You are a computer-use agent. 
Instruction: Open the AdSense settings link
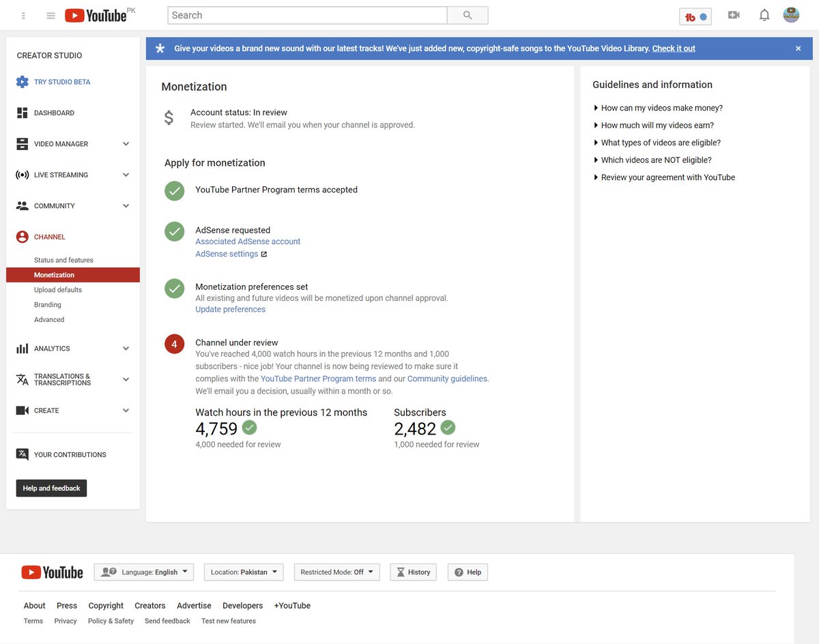pos(227,254)
